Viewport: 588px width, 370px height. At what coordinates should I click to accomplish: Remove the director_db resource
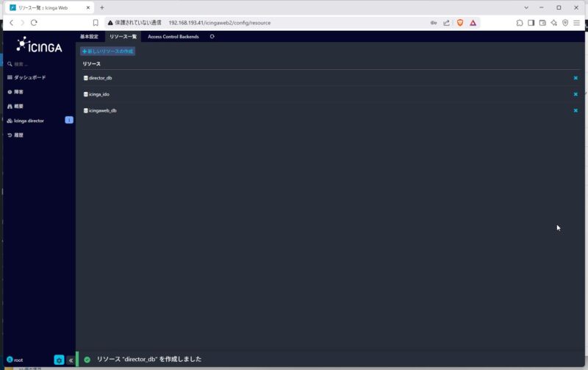point(576,78)
